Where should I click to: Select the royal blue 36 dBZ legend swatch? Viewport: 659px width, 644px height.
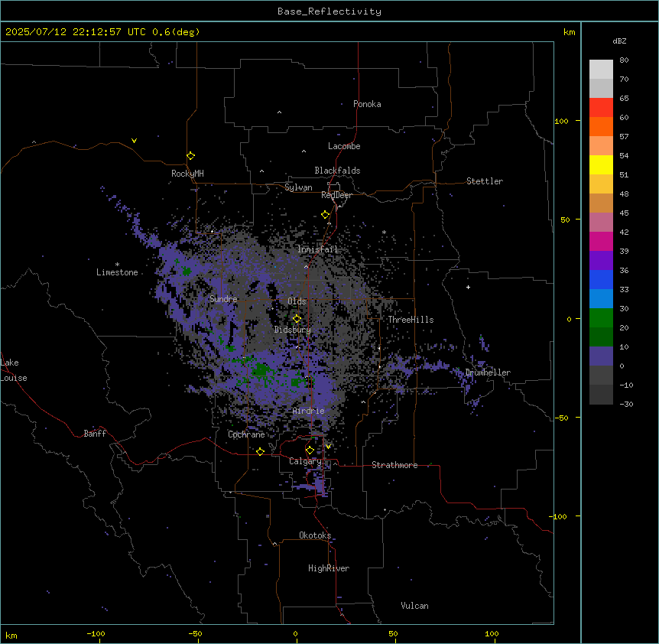click(x=601, y=279)
